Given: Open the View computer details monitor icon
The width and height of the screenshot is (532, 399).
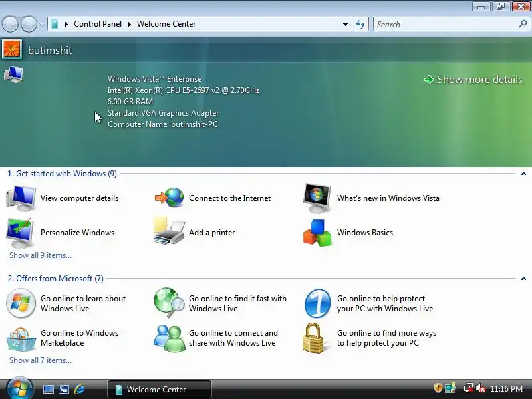Looking at the screenshot, I should (x=21, y=198).
